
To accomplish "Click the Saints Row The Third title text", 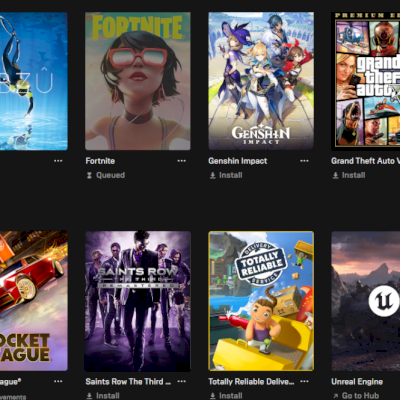I will (128, 382).
